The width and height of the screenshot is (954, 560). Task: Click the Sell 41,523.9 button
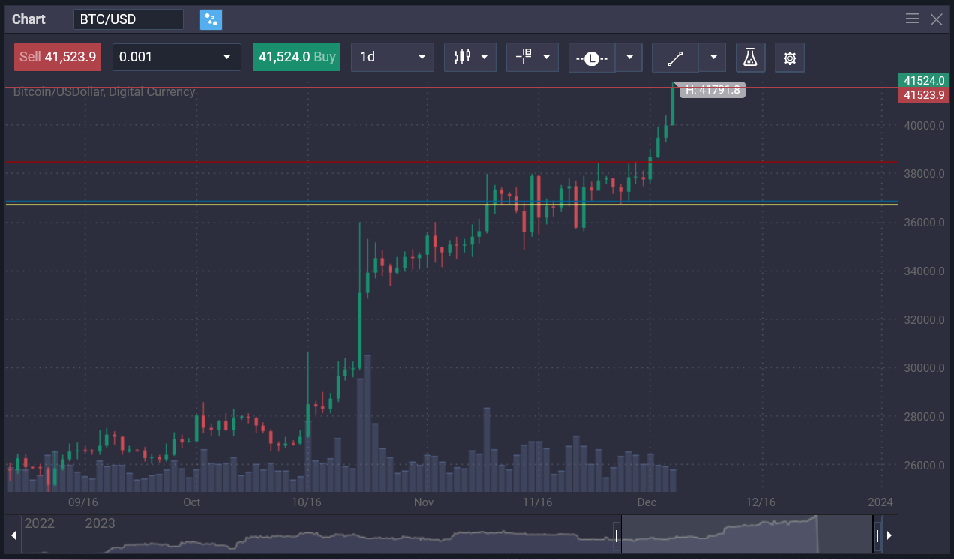point(58,57)
